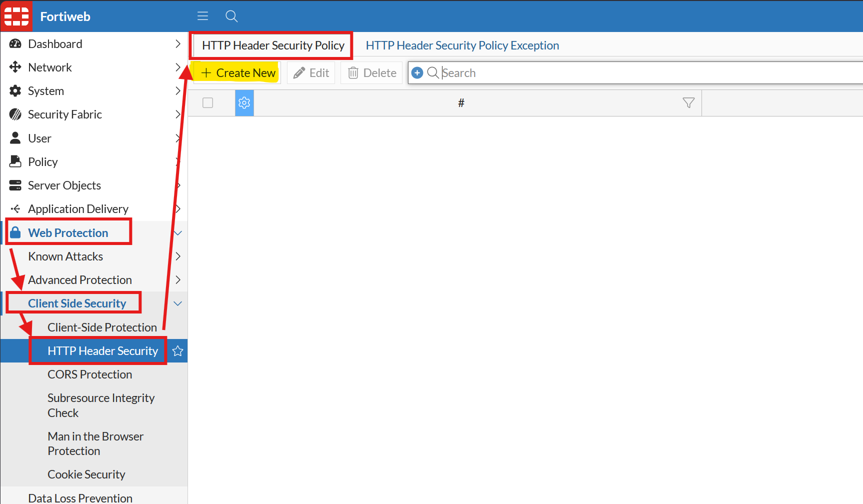Click the Policy document icon

click(15, 161)
